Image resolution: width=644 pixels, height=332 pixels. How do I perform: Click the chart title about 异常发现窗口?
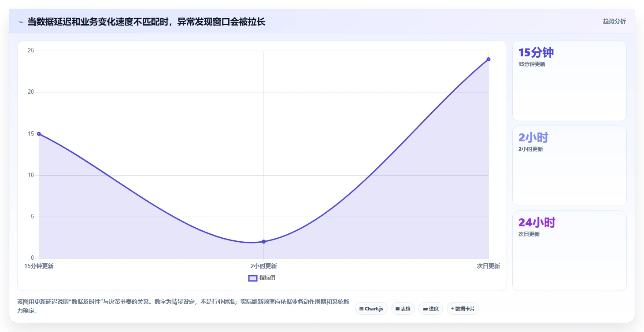click(x=146, y=22)
